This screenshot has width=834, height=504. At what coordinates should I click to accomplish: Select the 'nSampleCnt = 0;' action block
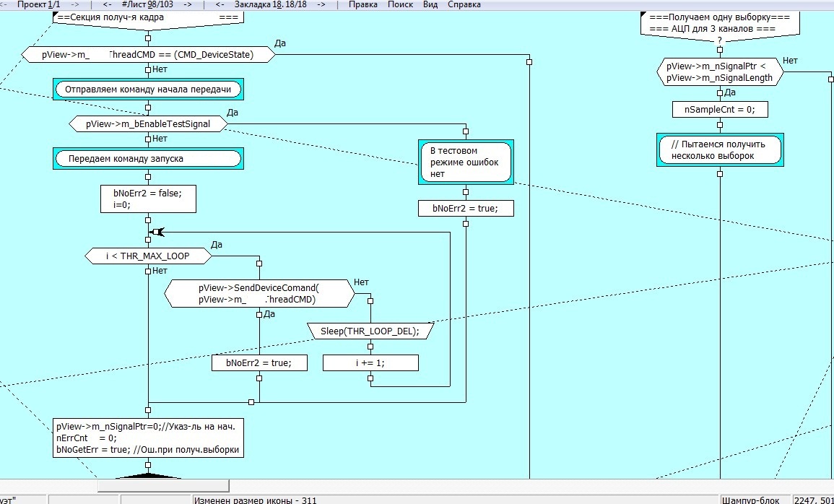tap(719, 109)
